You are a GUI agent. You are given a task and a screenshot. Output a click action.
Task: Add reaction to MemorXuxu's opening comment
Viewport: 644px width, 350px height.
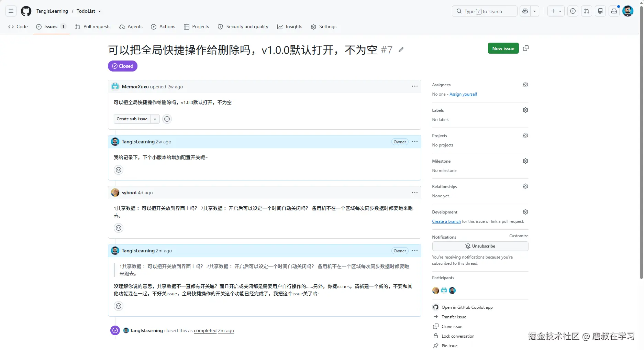click(x=167, y=119)
